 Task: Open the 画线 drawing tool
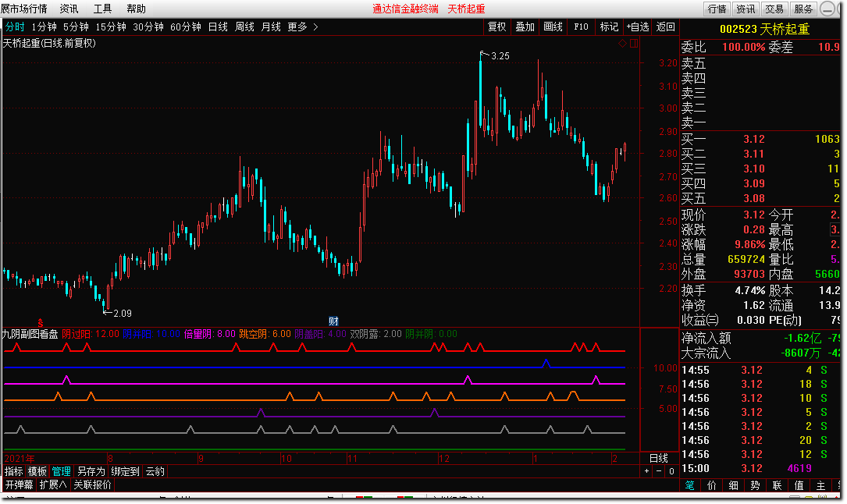[553, 27]
